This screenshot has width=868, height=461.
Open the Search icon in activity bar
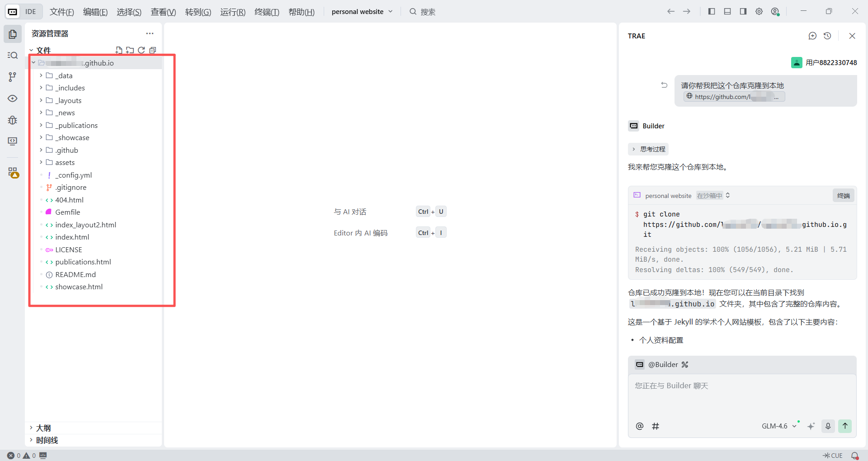(x=13, y=55)
